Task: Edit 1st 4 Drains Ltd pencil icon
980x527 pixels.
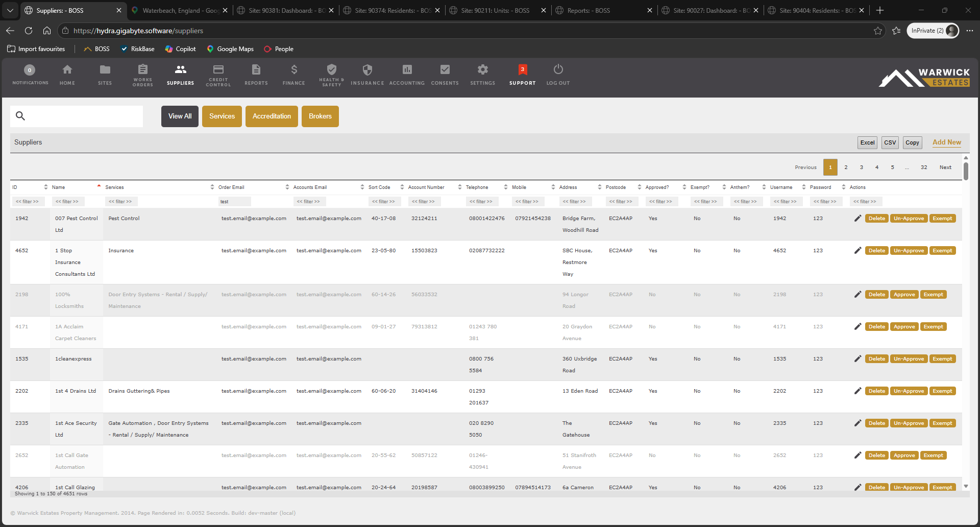Action: pyautogui.click(x=857, y=391)
